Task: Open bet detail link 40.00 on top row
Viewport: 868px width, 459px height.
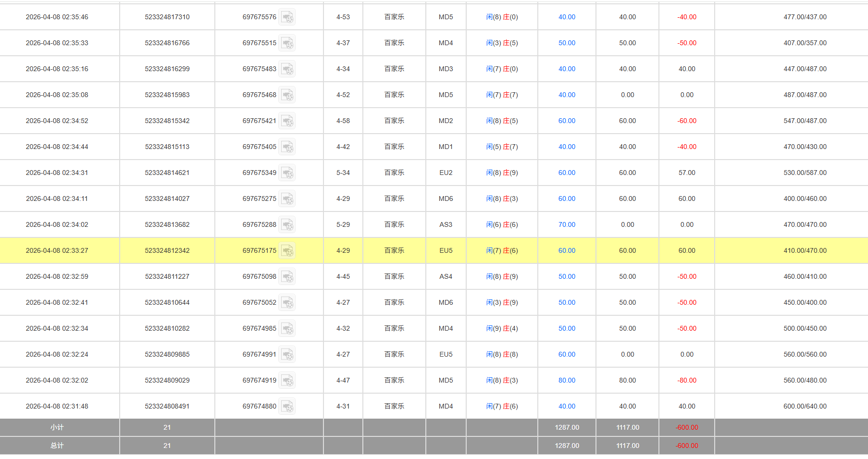Action: coord(567,17)
